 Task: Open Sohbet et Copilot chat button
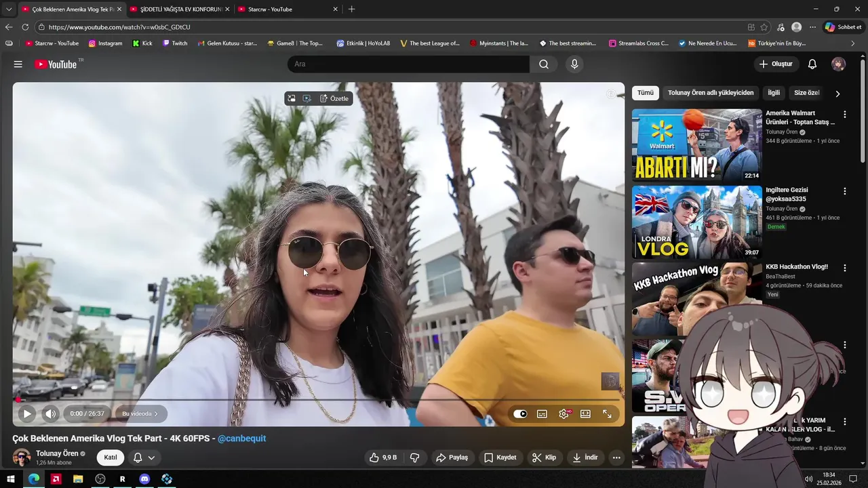point(844,27)
